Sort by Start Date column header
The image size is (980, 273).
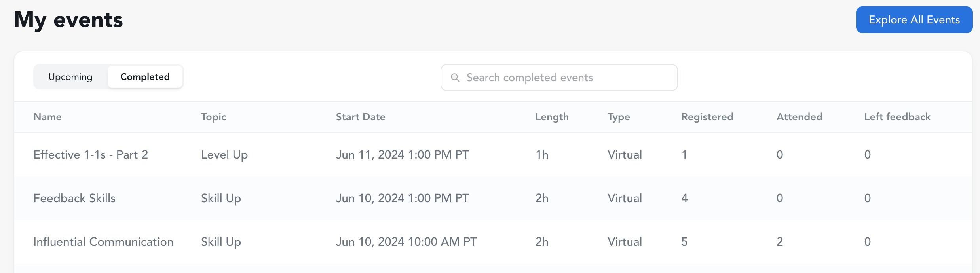pyautogui.click(x=361, y=117)
